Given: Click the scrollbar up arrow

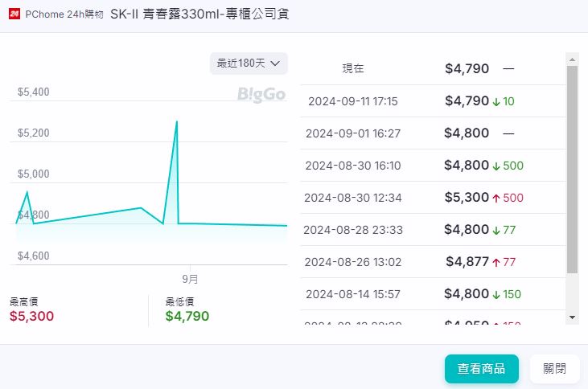Looking at the screenshot, I should click(x=573, y=59).
